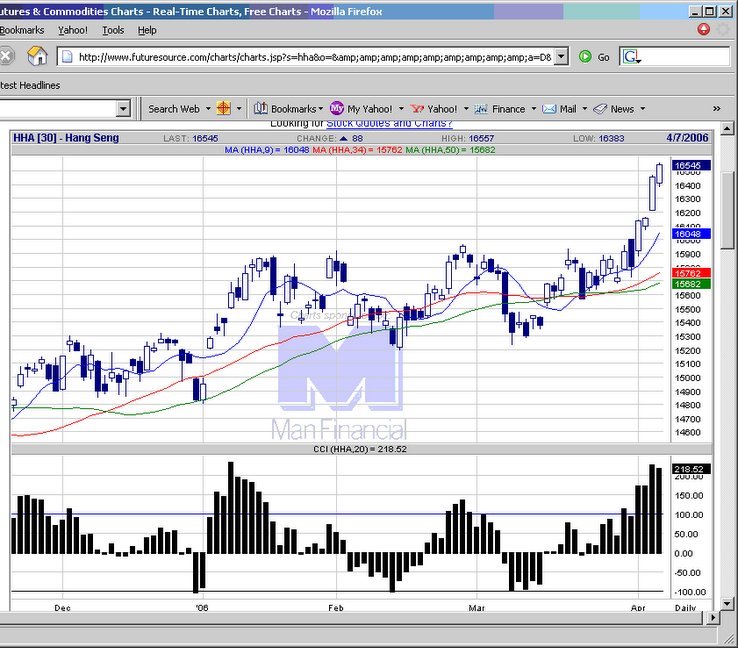Viewport: 738px width, 648px height.
Task: Click horizontal scrollbar right arrow
Action: 714,617
